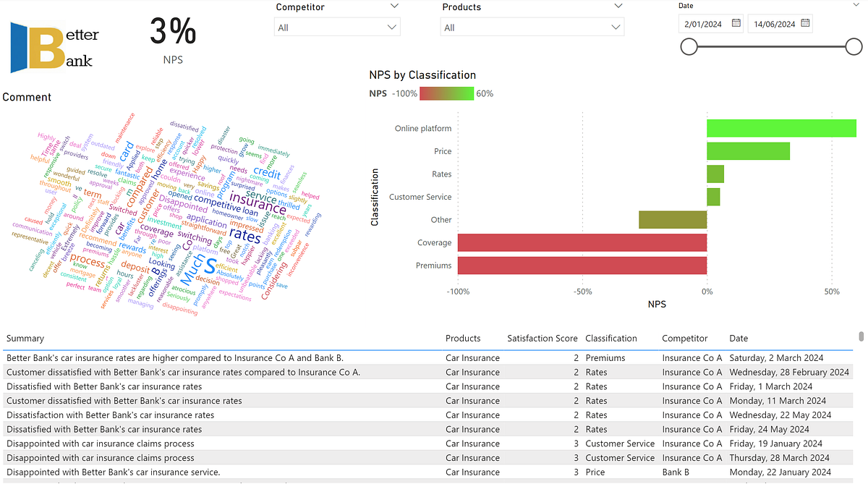
Task: Click the NPS color gradient legend
Action: [446, 93]
